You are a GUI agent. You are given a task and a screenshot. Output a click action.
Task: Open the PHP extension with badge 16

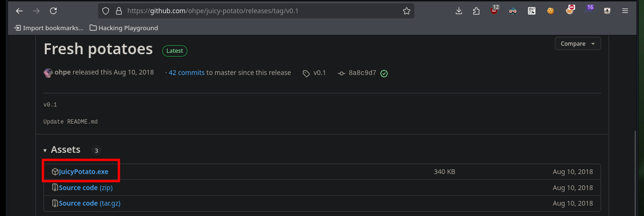pyautogui.click(x=589, y=10)
